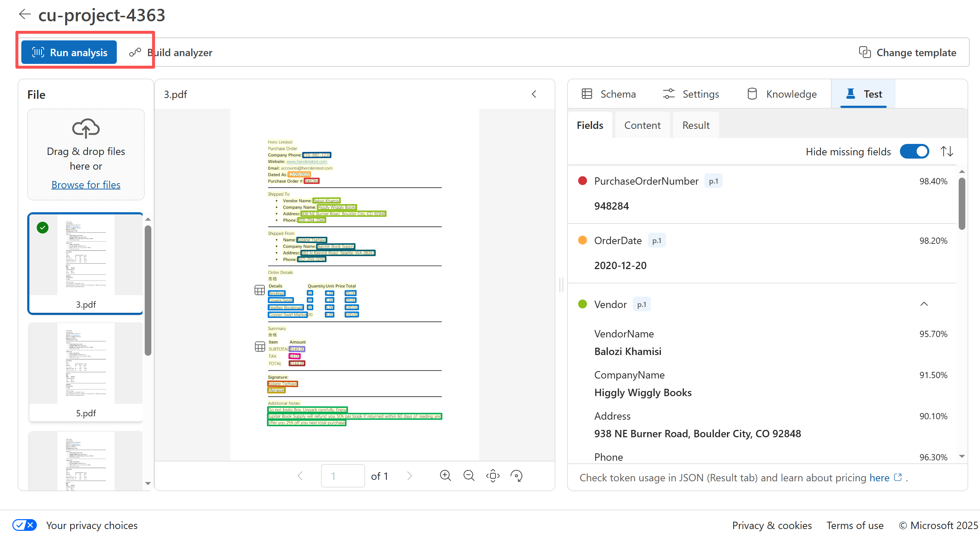
Task: Click the zoom in magnifier icon
Action: click(445, 475)
